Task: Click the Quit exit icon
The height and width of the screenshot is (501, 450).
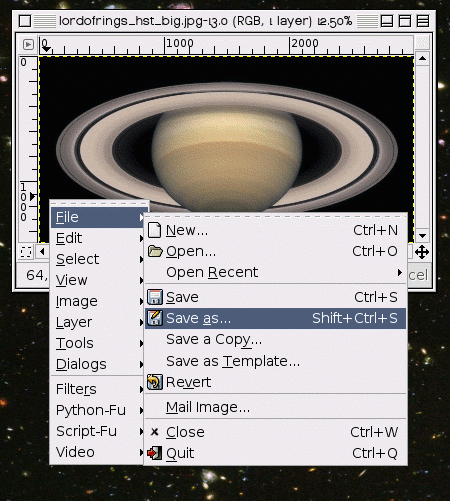Action: 154,453
